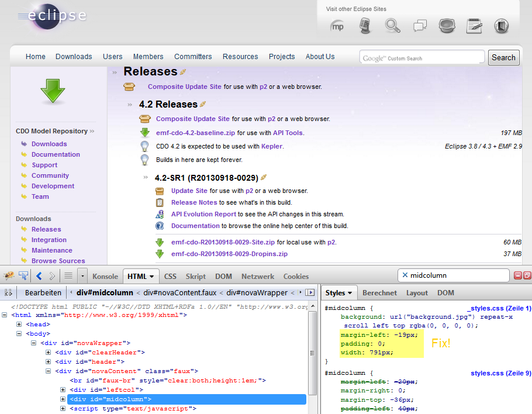Go back in Firebug panel history
Image resolution: width=532 pixels, height=414 pixels.
point(39,276)
